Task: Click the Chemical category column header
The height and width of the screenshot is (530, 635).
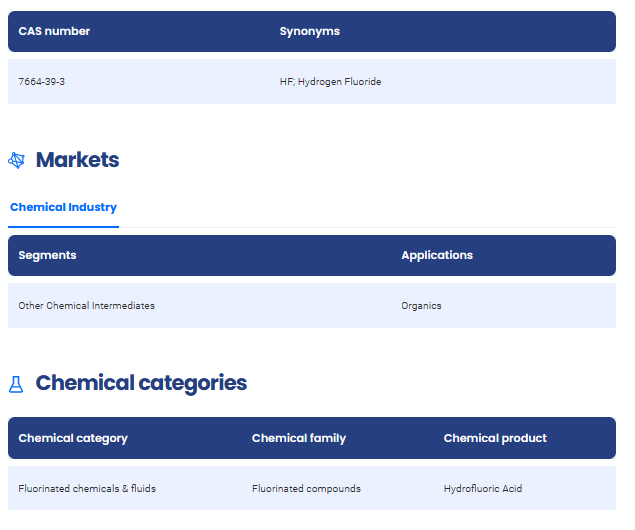Action: 73,438
